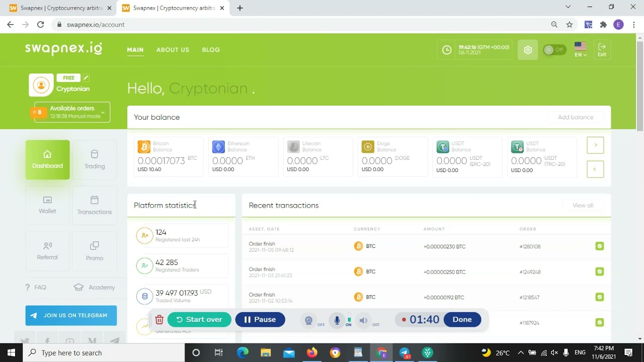Click the Litecoin balance icon
Screen dimensions: 644x362
[293, 146]
